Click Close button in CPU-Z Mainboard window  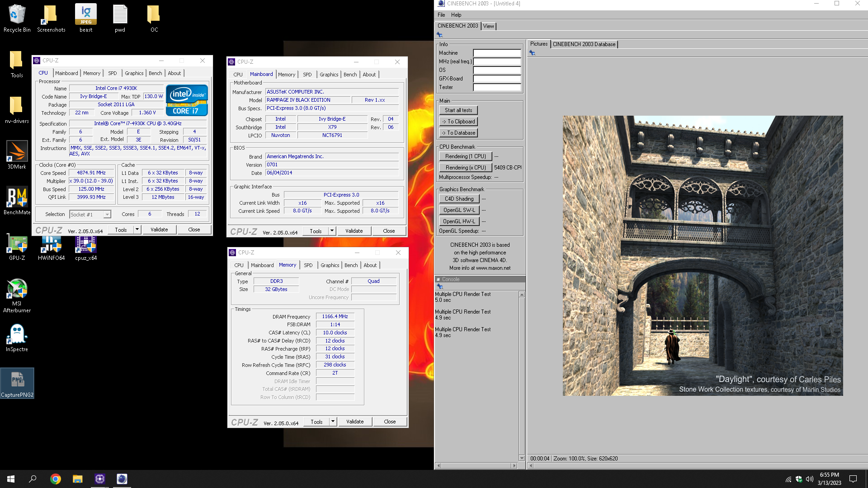pyautogui.click(x=389, y=231)
